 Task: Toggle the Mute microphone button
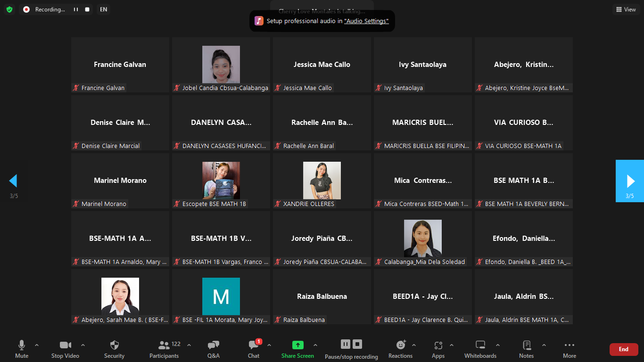22,345
